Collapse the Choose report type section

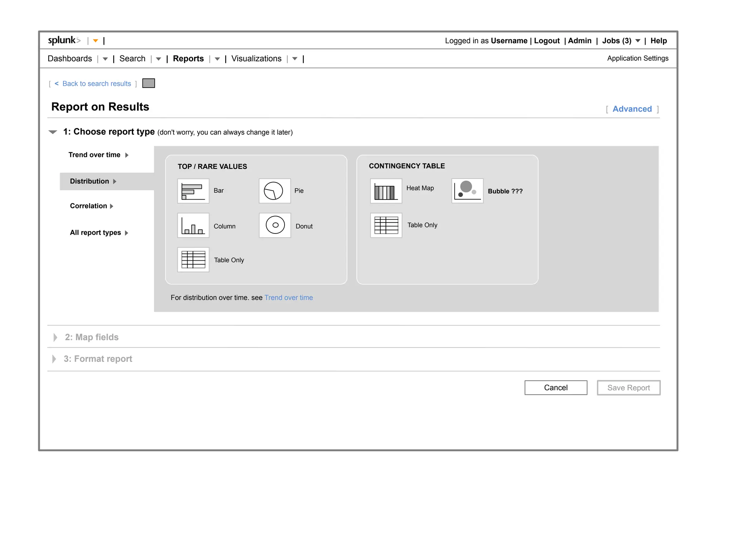coord(53,132)
